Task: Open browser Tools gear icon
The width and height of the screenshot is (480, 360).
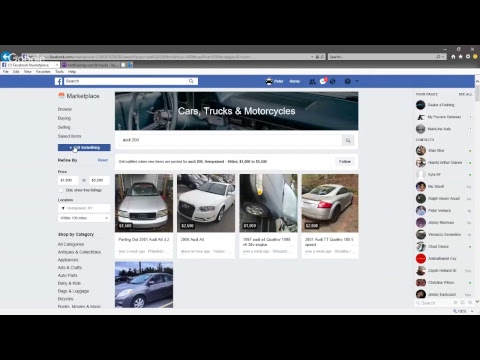Action: click(468, 57)
